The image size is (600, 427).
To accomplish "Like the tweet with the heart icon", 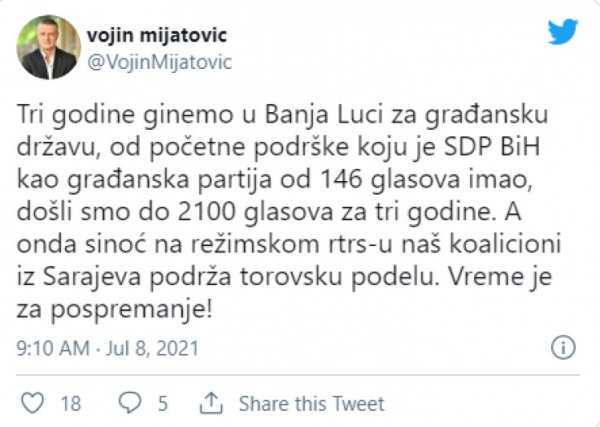I will [x=33, y=403].
